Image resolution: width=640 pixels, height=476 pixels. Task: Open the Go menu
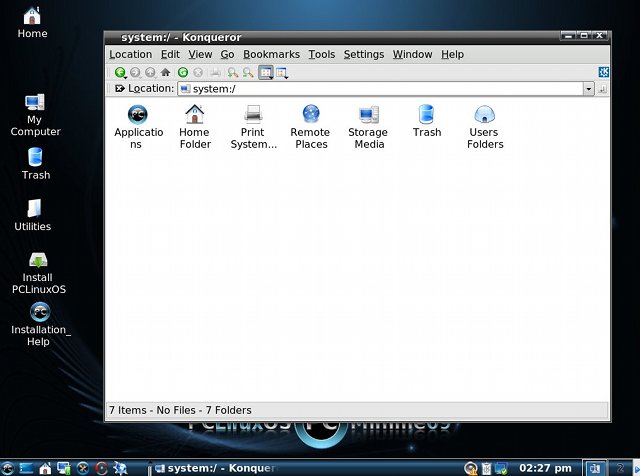pos(227,54)
